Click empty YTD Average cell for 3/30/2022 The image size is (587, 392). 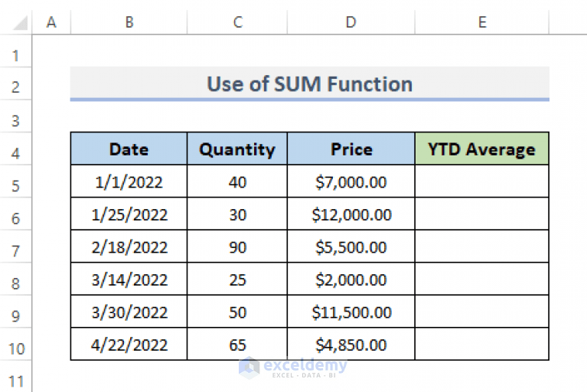(x=482, y=312)
